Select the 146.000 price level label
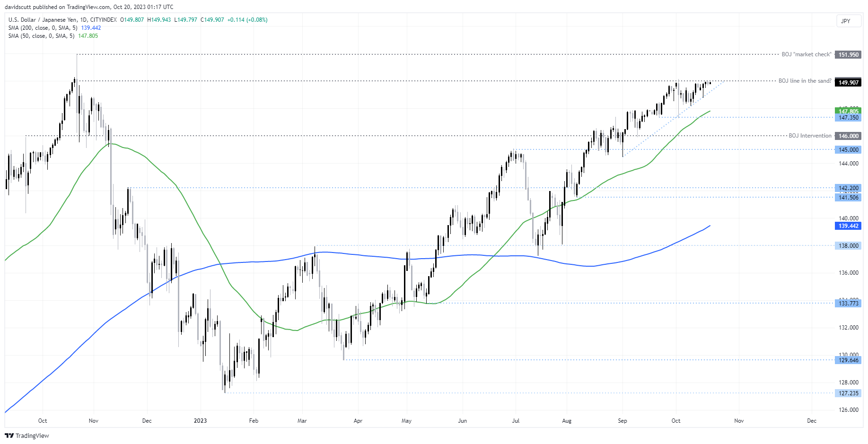868x444 pixels. coord(848,136)
